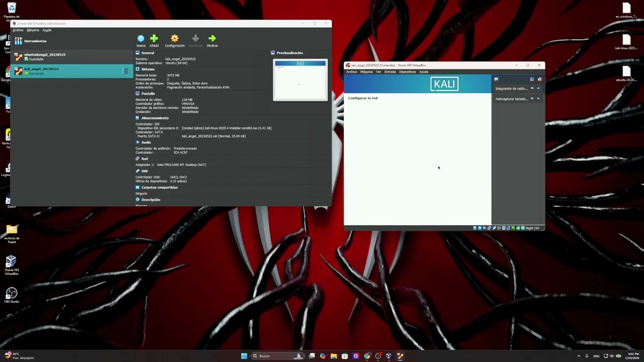Select the ubuntu-24.04 desktop file

pyautogui.click(x=626, y=74)
